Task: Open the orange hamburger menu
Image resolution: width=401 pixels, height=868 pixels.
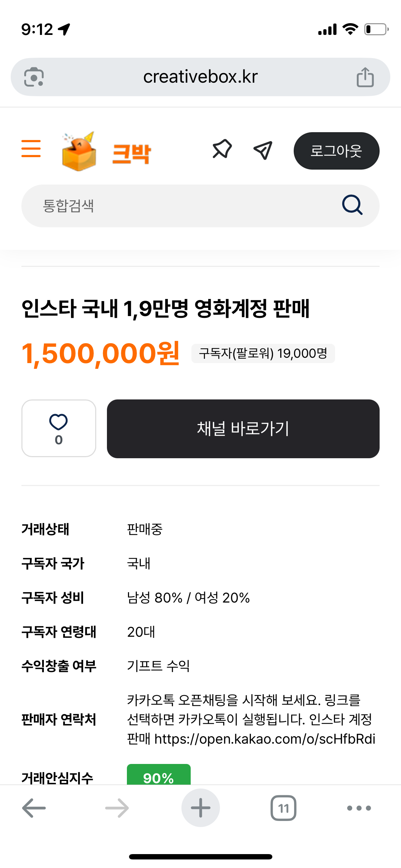Action: (x=31, y=149)
